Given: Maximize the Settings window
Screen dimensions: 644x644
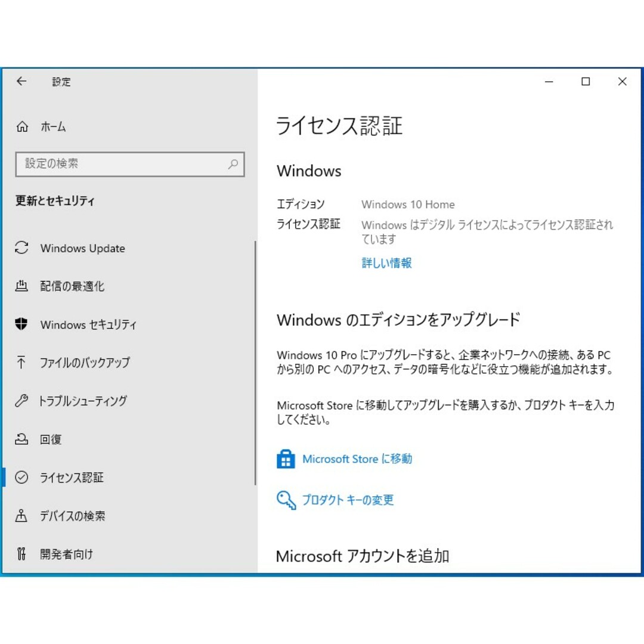Looking at the screenshot, I should pyautogui.click(x=586, y=82).
